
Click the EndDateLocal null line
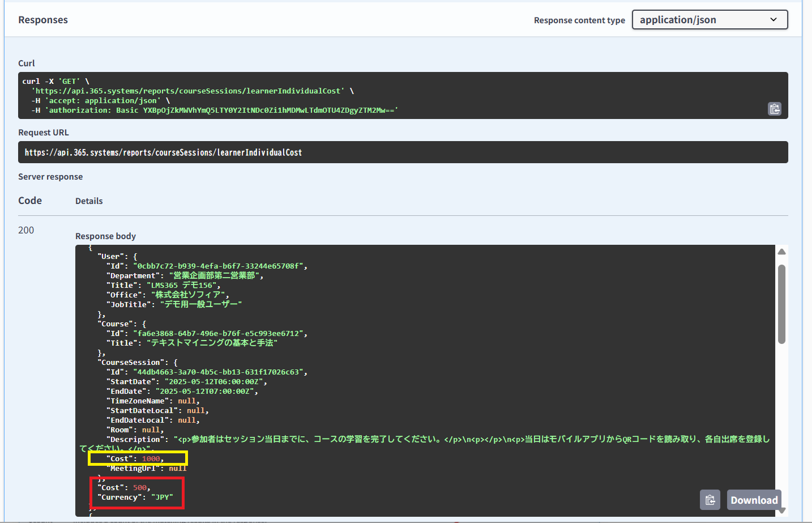[153, 420]
